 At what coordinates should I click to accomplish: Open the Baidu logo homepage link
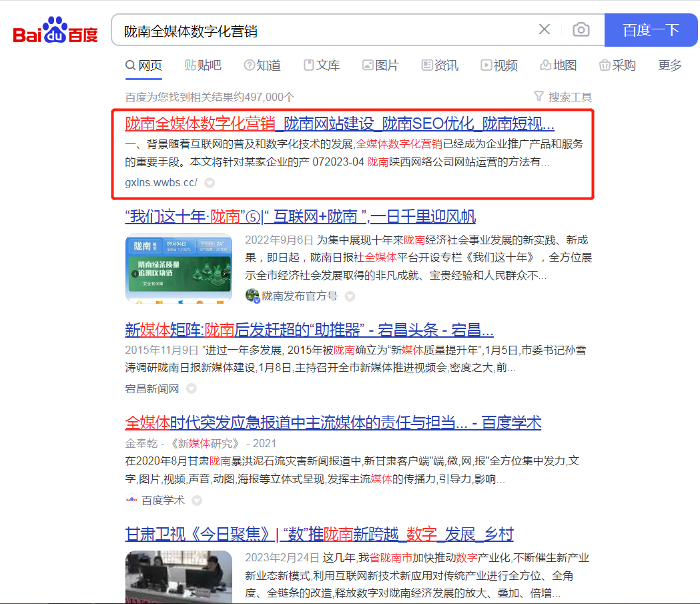(x=55, y=30)
